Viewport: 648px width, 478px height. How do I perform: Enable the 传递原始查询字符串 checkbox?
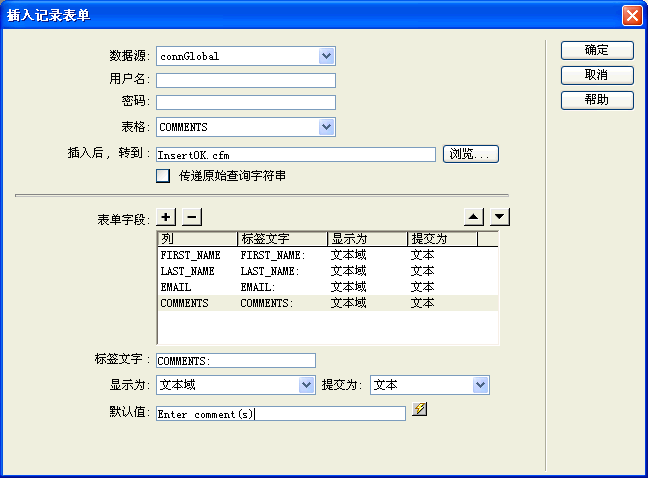click(163, 176)
